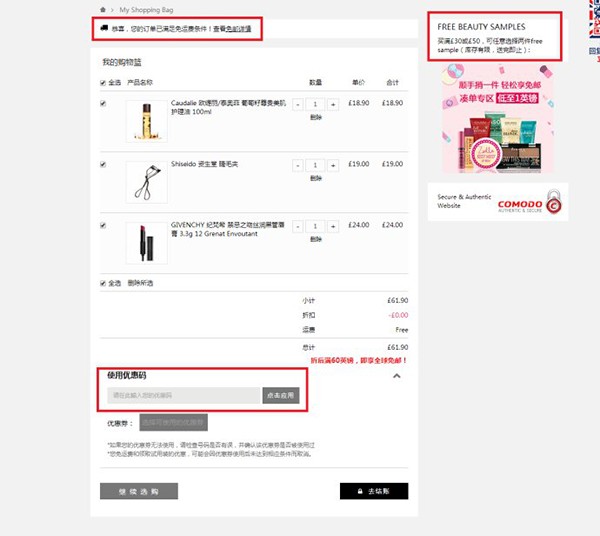Increase Givenchy lipstick quantity with plus
600x536 pixels.
tap(333, 226)
